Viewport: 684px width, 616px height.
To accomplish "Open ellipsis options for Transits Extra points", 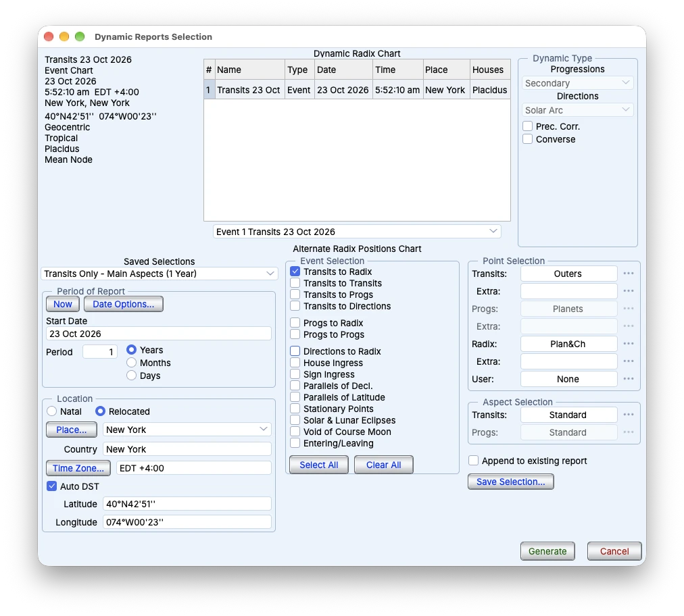I will (x=628, y=291).
